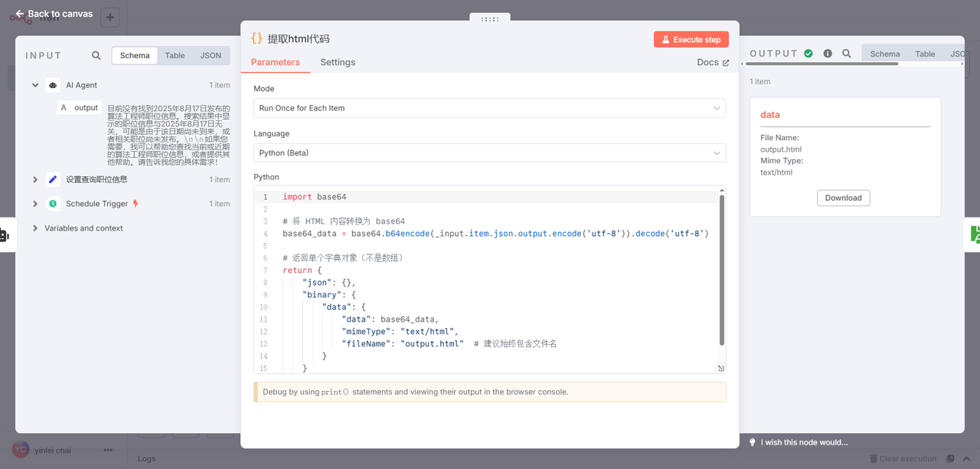980x469 pixels.
Task: Open the yinlei chai user menu
Action: (108, 450)
